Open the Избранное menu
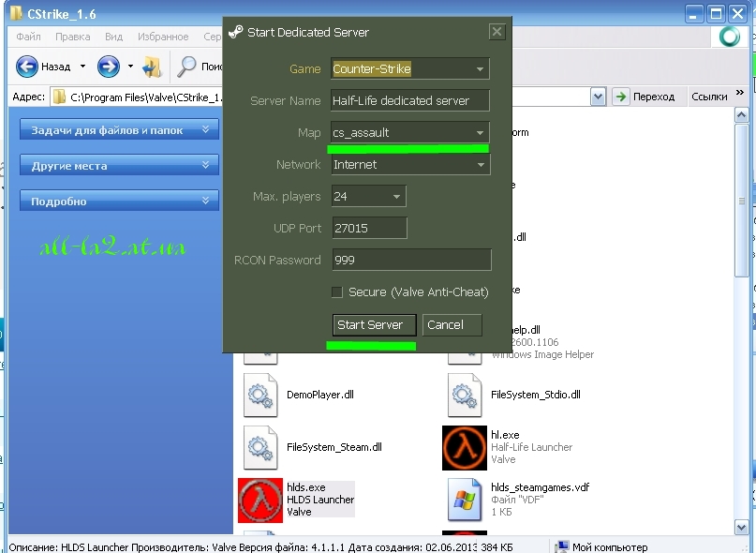 pyautogui.click(x=163, y=37)
